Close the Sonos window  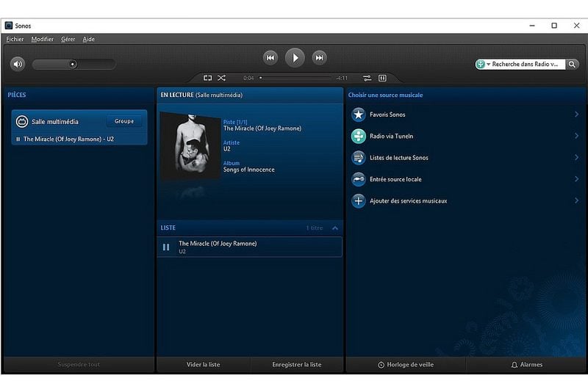(576, 26)
